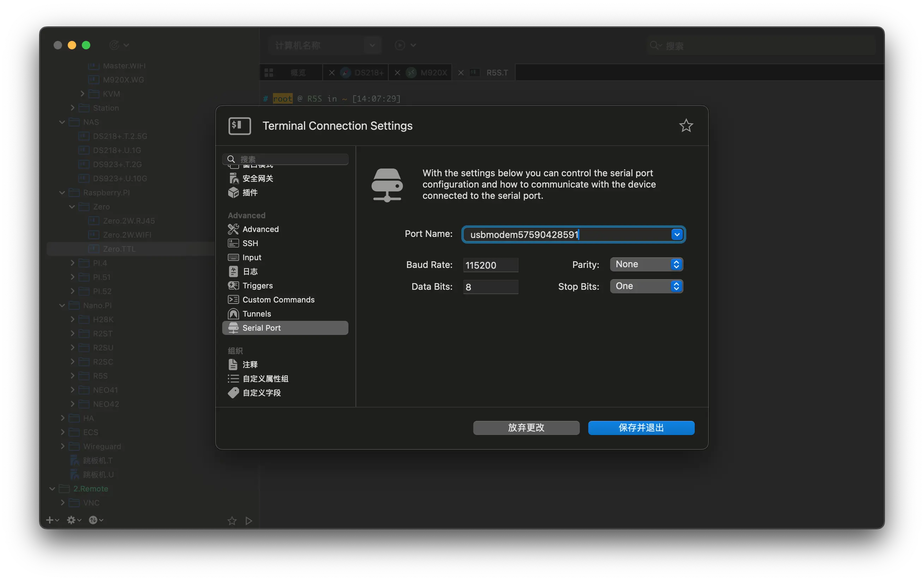The width and height of the screenshot is (924, 581).
Task: Open the SSH settings section
Action: tap(250, 243)
